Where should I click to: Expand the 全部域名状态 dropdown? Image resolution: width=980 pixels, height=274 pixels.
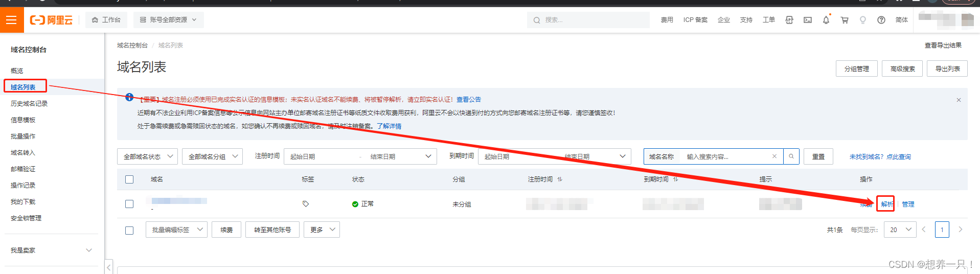[x=147, y=156]
